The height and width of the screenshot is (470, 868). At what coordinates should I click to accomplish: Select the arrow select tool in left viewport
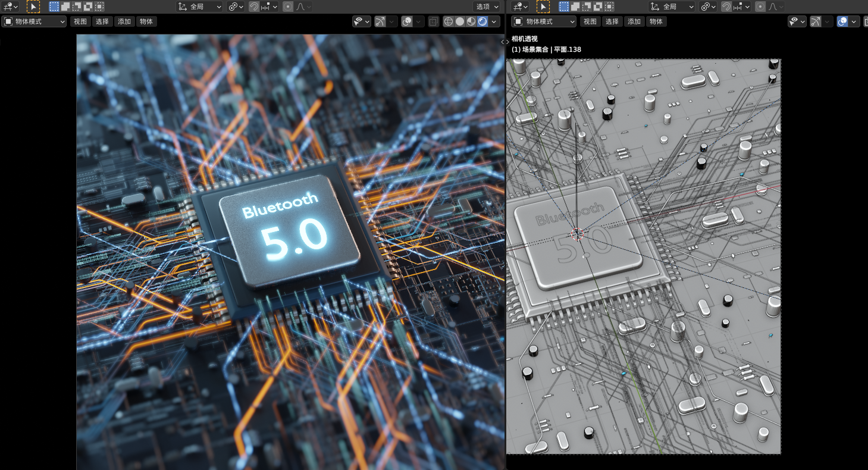(x=33, y=7)
